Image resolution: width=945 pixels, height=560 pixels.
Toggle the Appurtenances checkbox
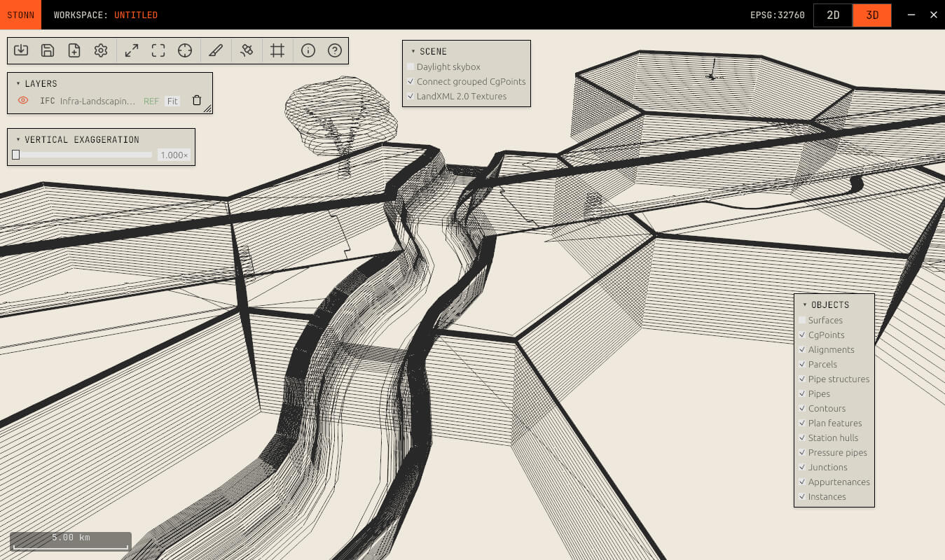(802, 482)
